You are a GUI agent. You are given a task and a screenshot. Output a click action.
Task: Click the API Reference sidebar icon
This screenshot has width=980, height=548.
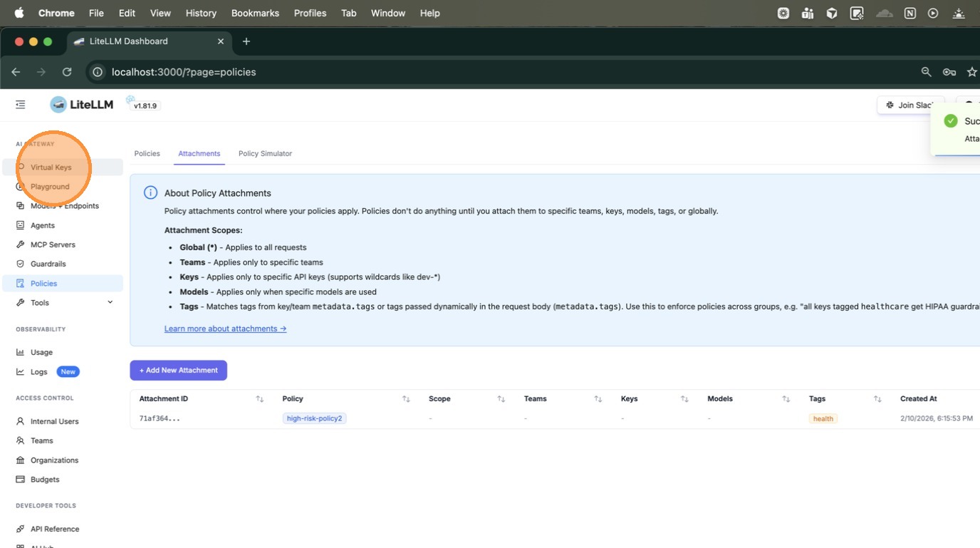click(21, 529)
